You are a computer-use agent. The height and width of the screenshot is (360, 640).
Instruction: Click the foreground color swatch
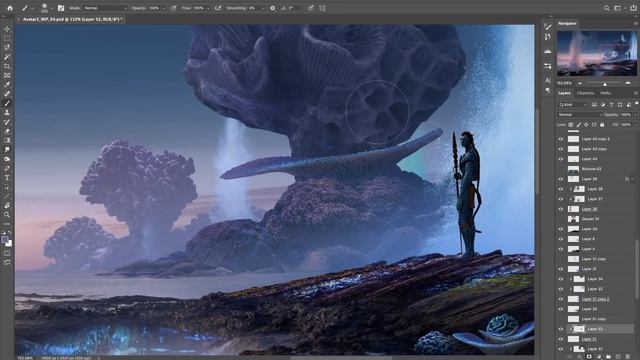[5, 240]
